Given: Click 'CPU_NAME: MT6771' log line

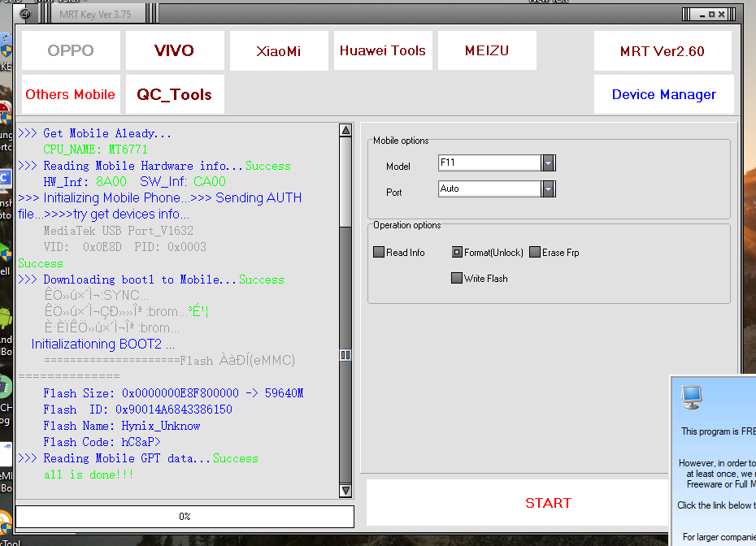Looking at the screenshot, I should 95,149.
